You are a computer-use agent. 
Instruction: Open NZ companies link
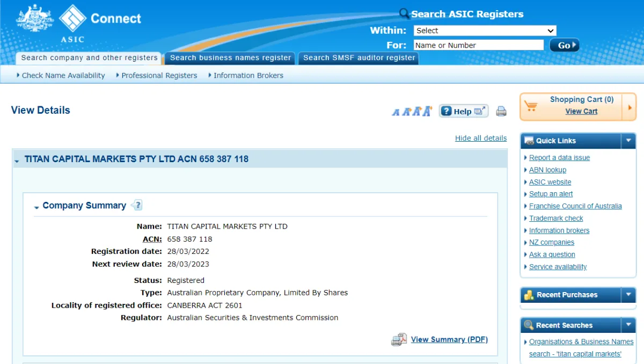pos(552,242)
